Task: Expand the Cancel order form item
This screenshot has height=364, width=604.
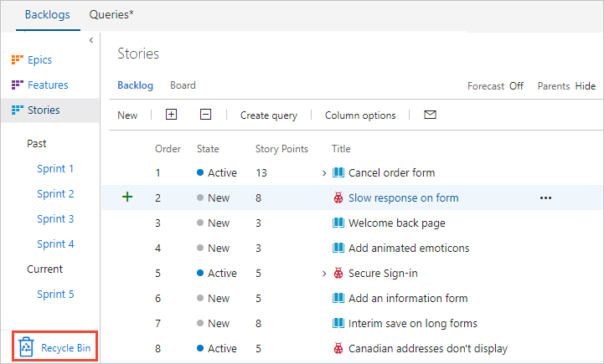Action: point(324,173)
